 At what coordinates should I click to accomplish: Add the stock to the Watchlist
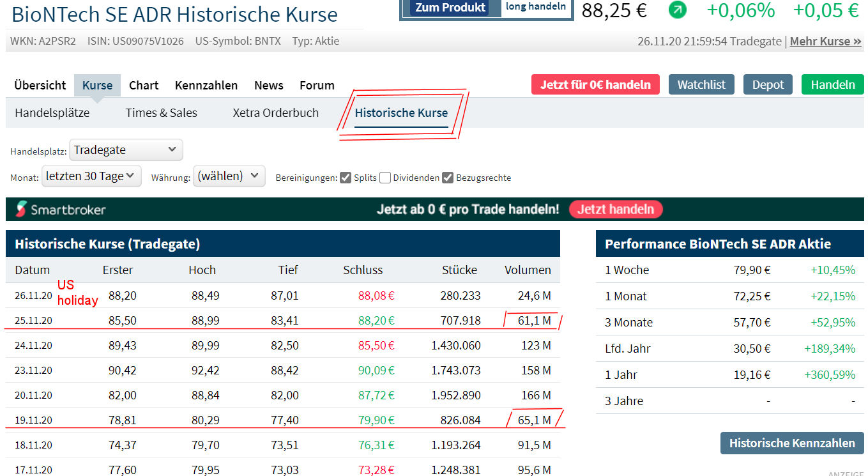pos(701,84)
